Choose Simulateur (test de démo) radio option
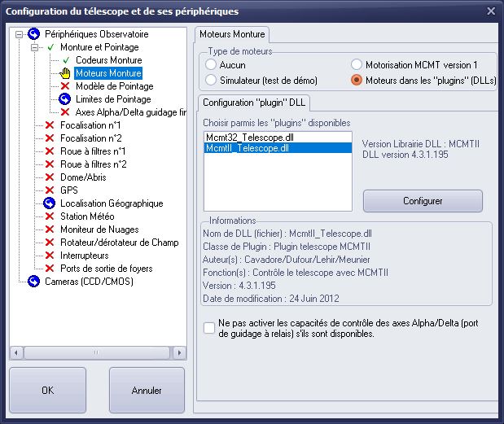Image resolution: width=504 pixels, height=424 pixels. coord(211,80)
